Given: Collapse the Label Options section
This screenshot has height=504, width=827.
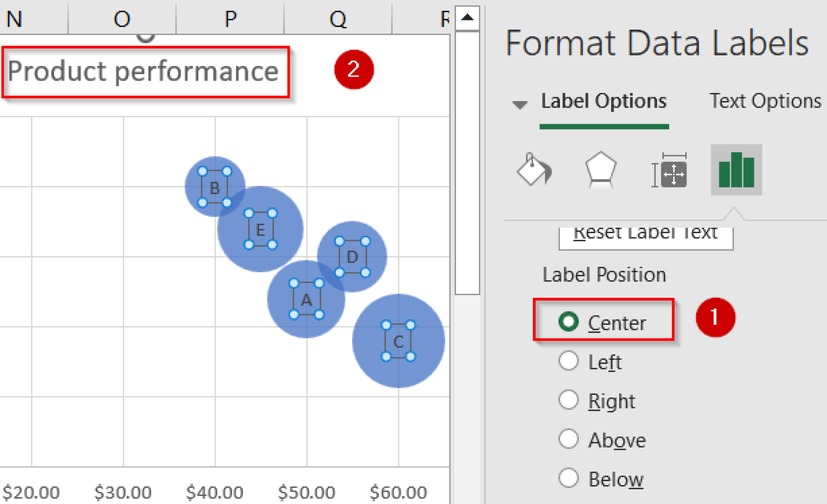Looking at the screenshot, I should 520,104.
